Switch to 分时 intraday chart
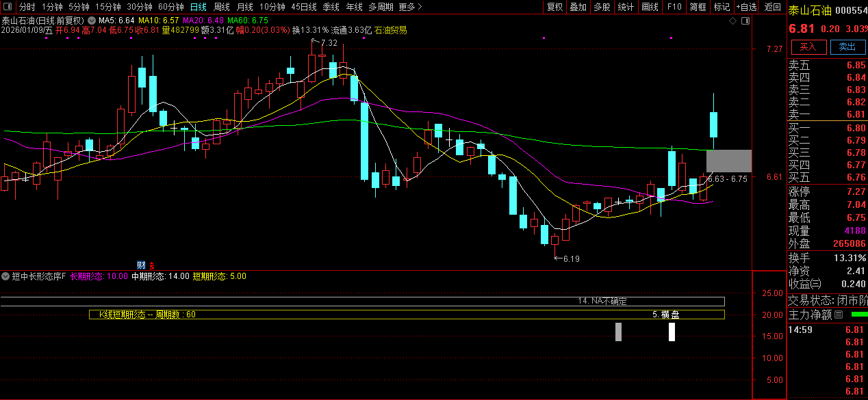Viewport: 868px width, 400px height. pyautogui.click(x=27, y=7)
